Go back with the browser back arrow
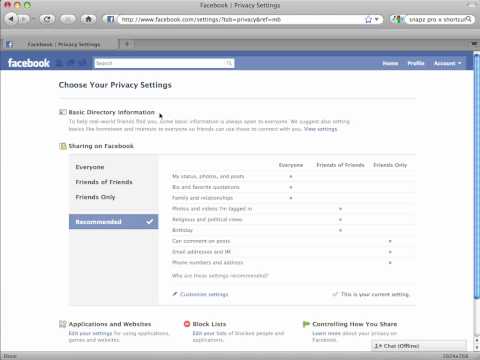480x360 pixels. 11,19
